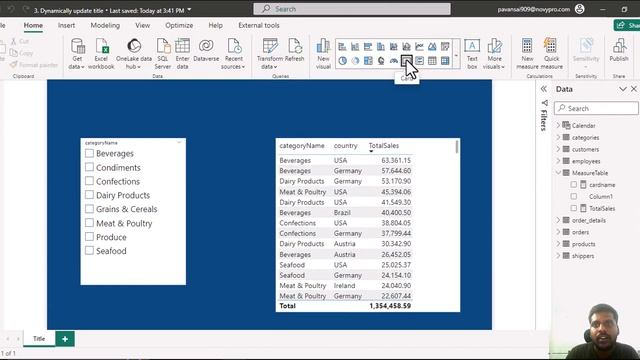The width and height of the screenshot is (640, 360).
Task: Check the Dairy Products slicer box
Action: pos(89,195)
